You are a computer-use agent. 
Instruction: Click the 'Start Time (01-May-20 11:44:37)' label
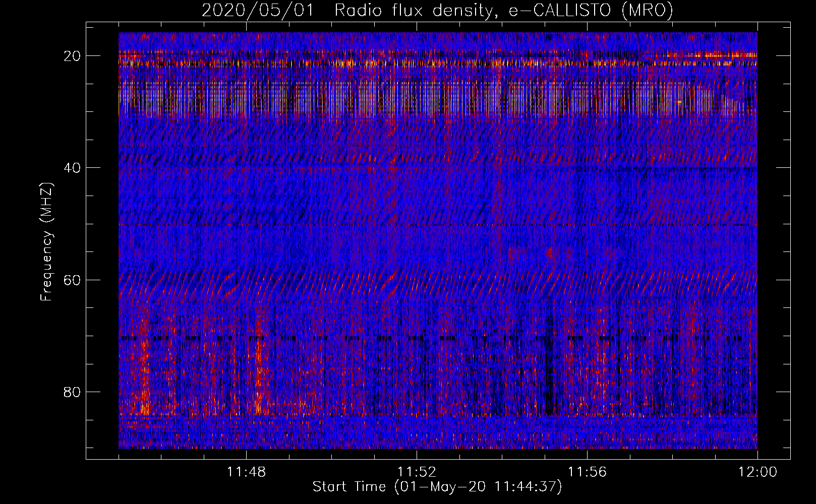point(437,487)
